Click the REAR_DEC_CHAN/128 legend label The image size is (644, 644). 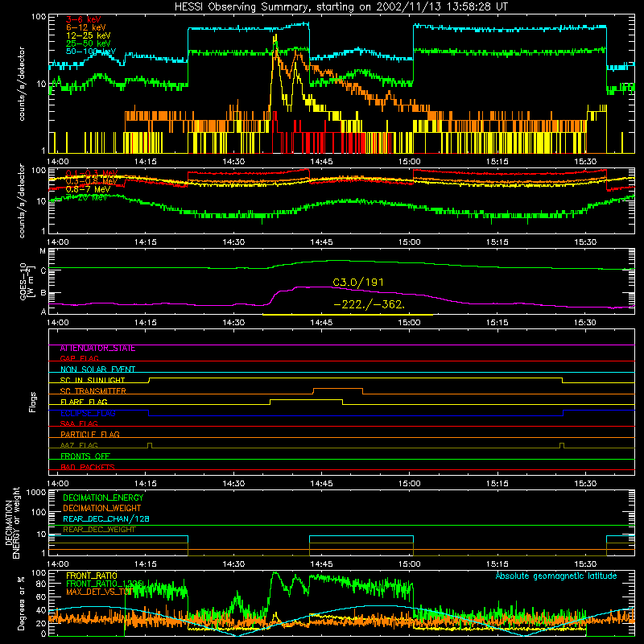pos(106,519)
